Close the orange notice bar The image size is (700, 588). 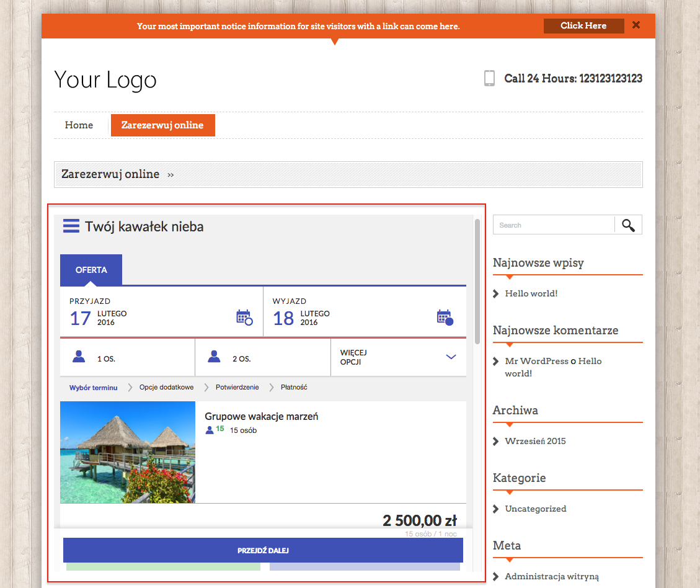click(636, 25)
